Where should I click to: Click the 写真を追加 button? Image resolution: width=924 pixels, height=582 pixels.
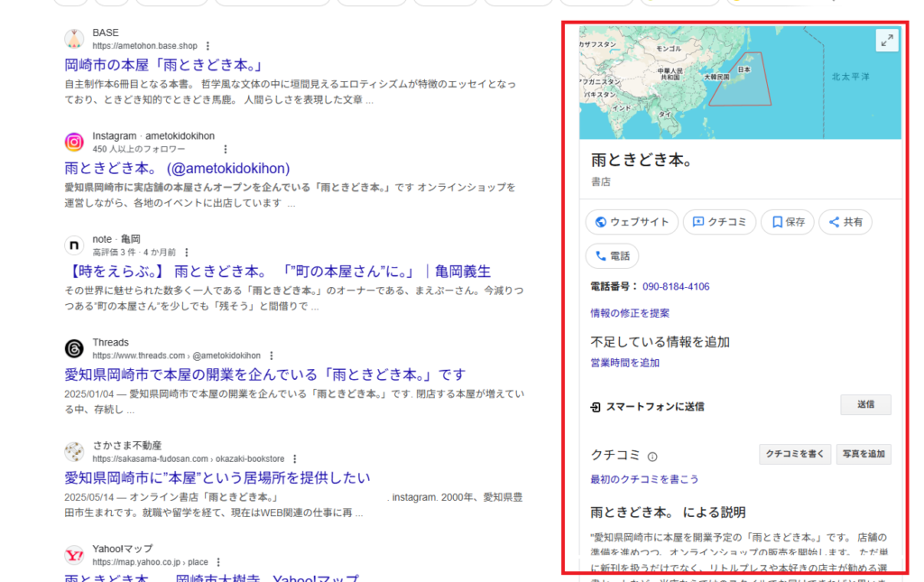click(864, 454)
